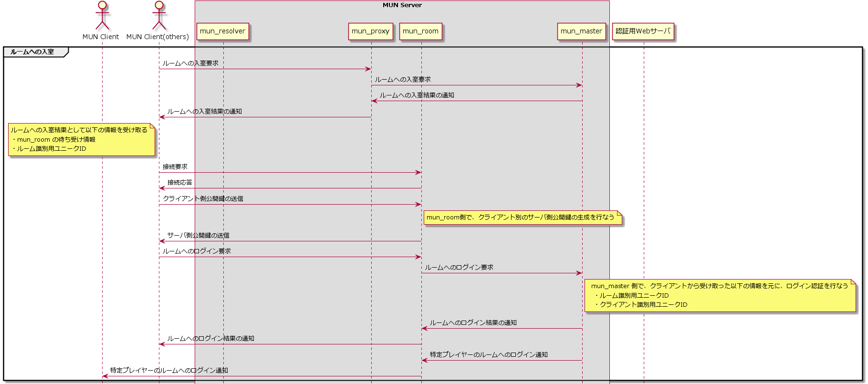Click the note line "ルームへの入室結果として以下の情報を受け取る"
Image resolution: width=868 pixels, height=384 pixels.
click(x=79, y=130)
